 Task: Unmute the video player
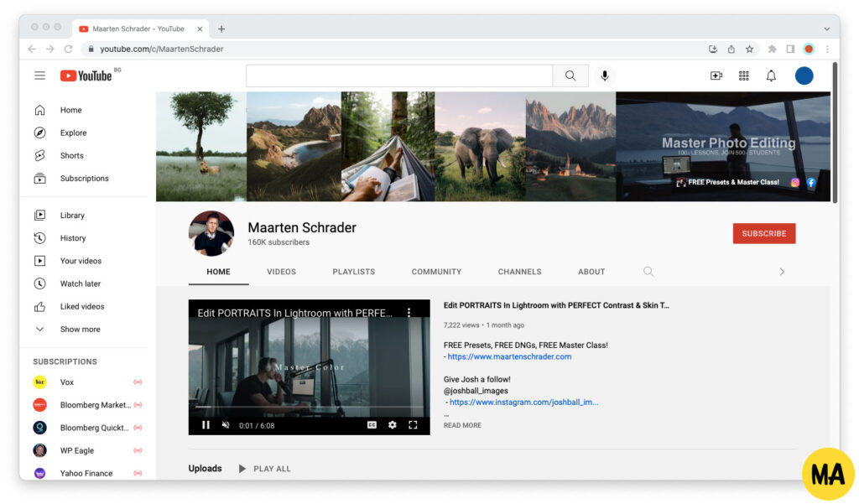[226, 425]
